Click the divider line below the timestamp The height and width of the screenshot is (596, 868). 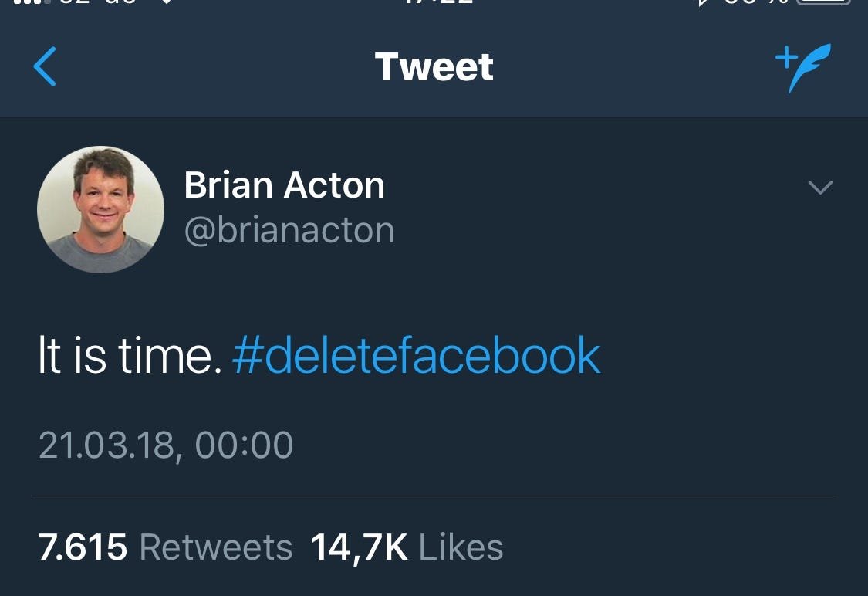click(x=434, y=496)
